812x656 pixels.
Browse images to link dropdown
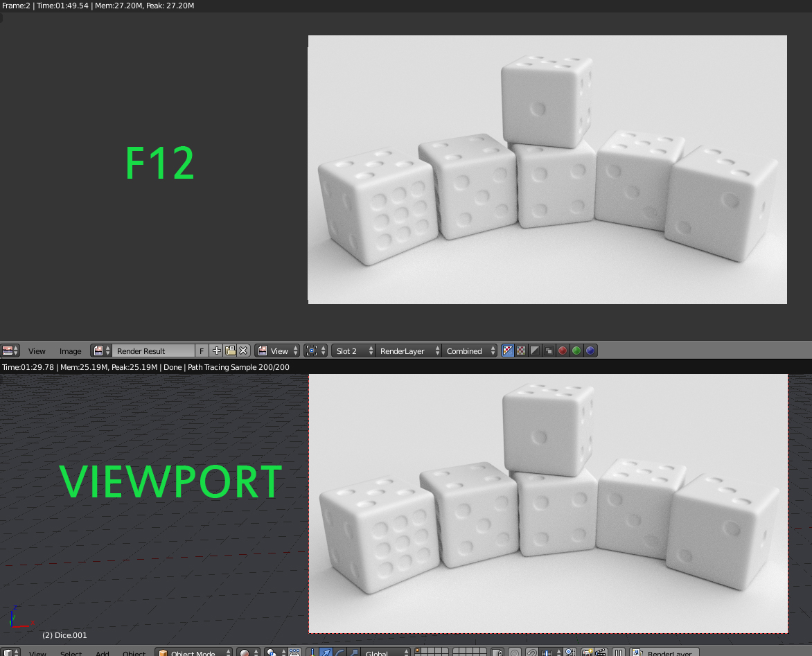coord(101,351)
